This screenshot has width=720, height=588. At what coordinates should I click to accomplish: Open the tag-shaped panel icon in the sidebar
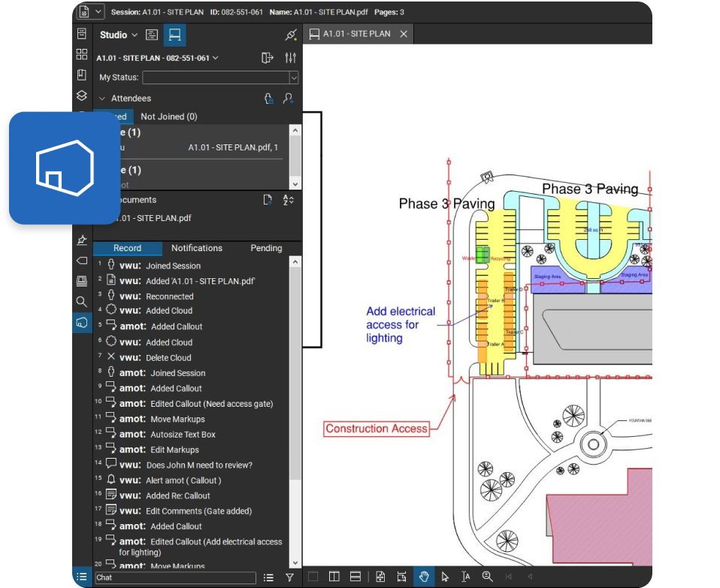point(82,260)
